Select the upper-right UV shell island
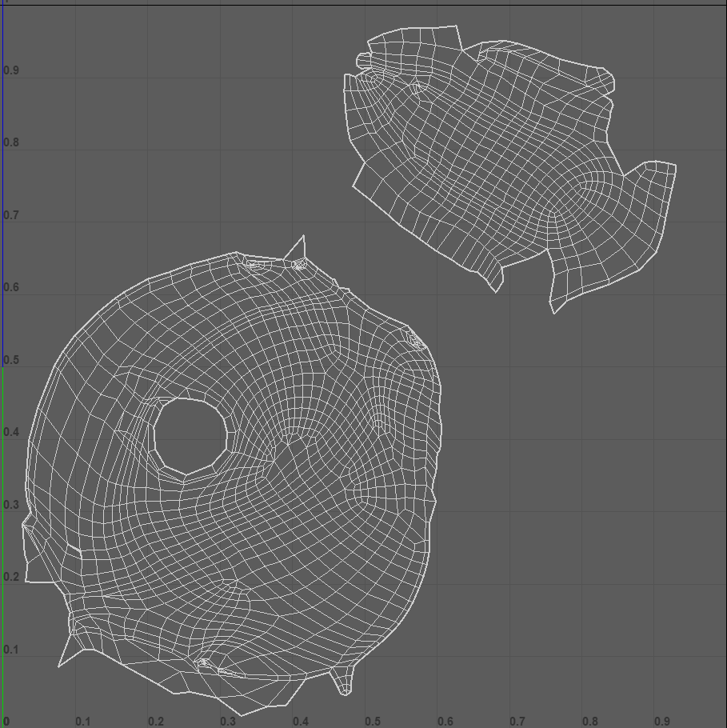The width and height of the screenshot is (727, 728). pyautogui.click(x=496, y=152)
